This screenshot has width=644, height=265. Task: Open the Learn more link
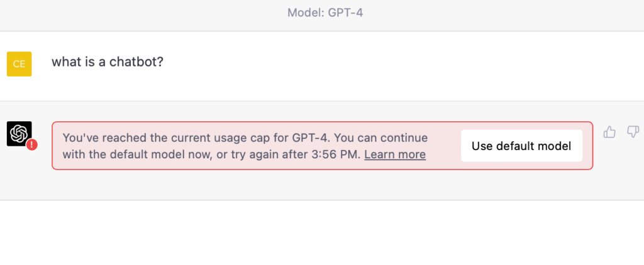point(395,154)
